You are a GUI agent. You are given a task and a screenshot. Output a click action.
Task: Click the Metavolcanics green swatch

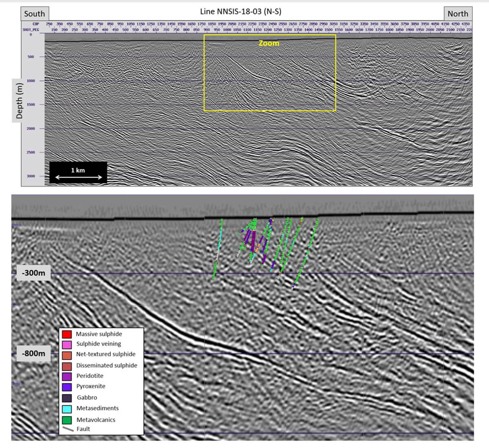pyautogui.click(x=67, y=419)
